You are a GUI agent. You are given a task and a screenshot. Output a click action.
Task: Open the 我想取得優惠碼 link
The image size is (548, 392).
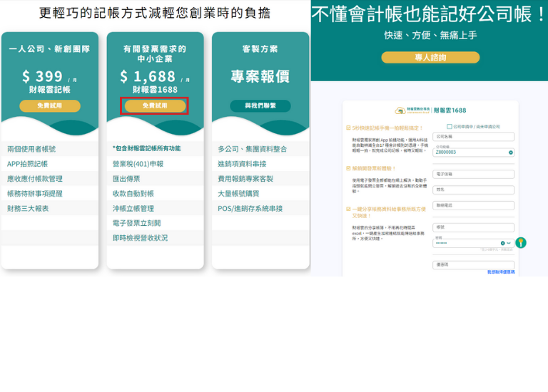pyautogui.click(x=501, y=272)
